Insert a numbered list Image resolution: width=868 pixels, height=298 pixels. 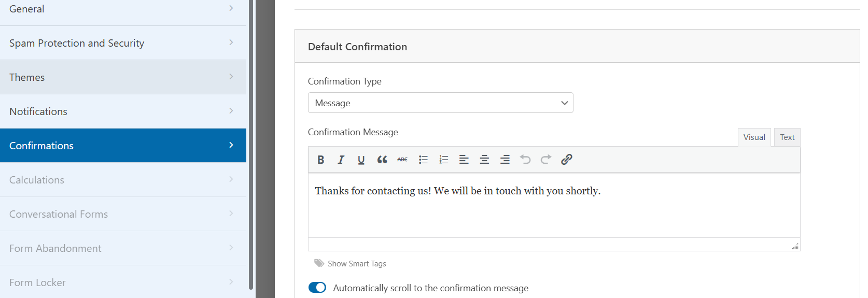pos(443,160)
